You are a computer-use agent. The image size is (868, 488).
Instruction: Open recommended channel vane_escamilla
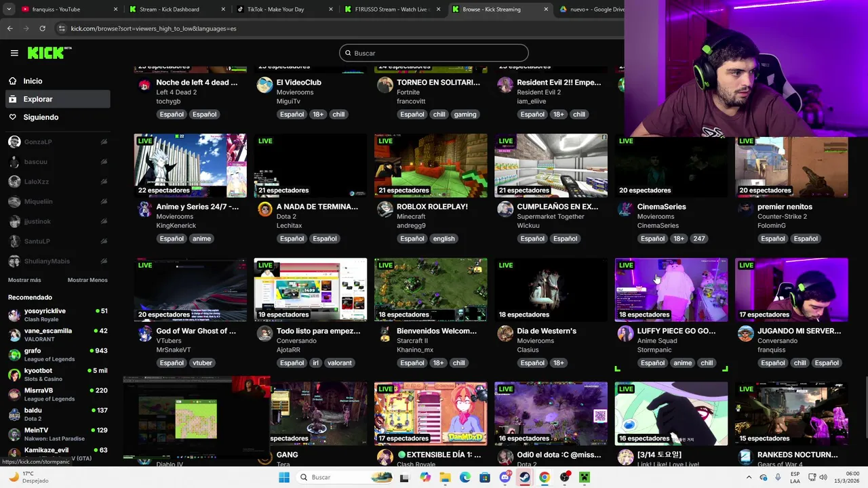[x=57, y=334]
